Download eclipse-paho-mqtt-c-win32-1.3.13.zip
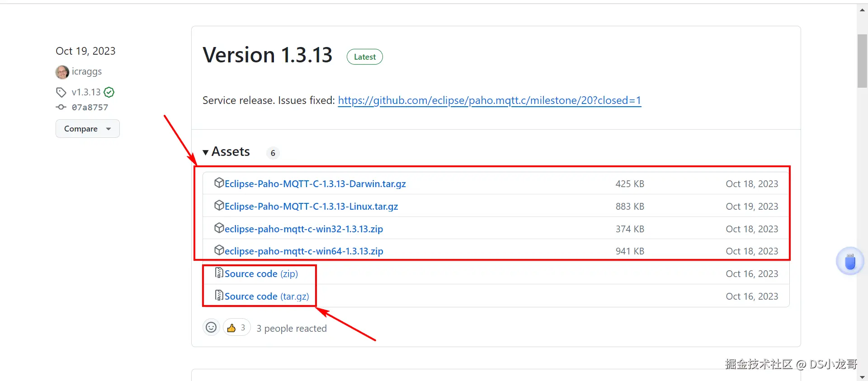Viewport: 868px width, 381px height. pos(304,229)
